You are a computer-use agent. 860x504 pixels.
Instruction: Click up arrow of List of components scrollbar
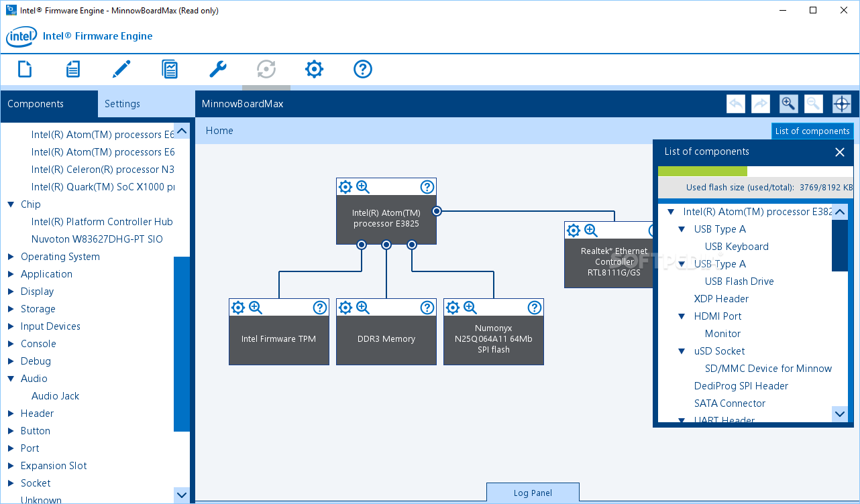[x=840, y=212]
